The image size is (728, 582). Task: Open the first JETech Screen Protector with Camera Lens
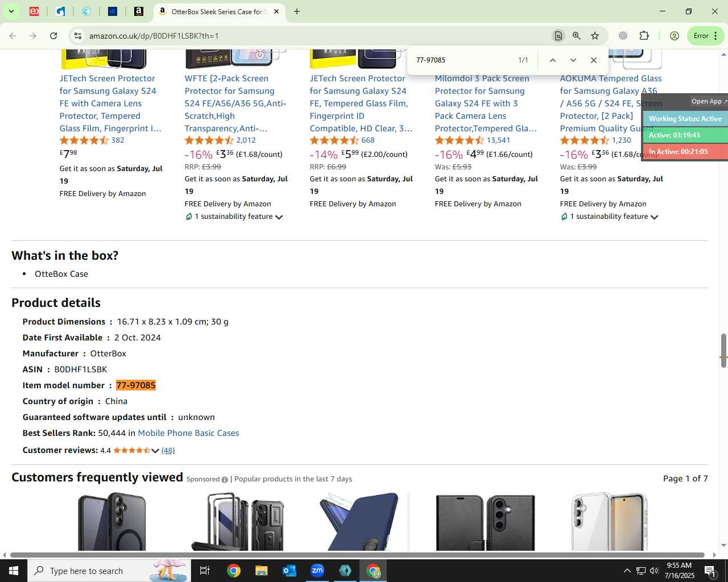[111, 103]
